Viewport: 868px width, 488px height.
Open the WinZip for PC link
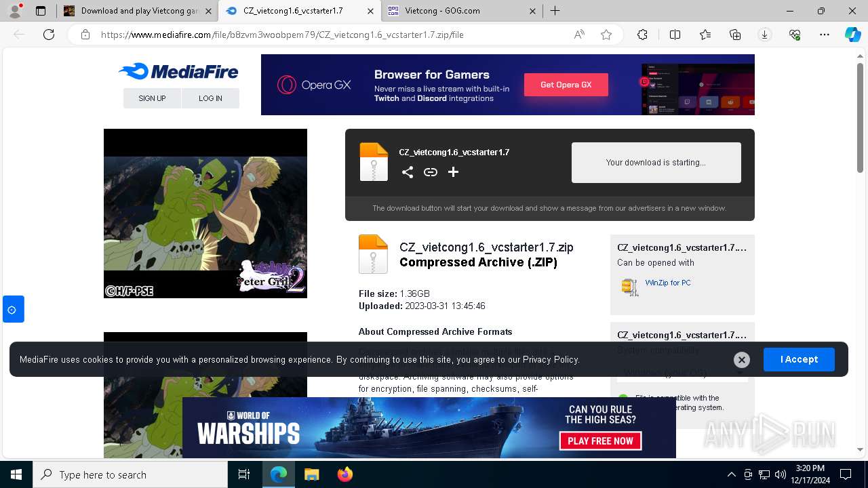point(668,283)
